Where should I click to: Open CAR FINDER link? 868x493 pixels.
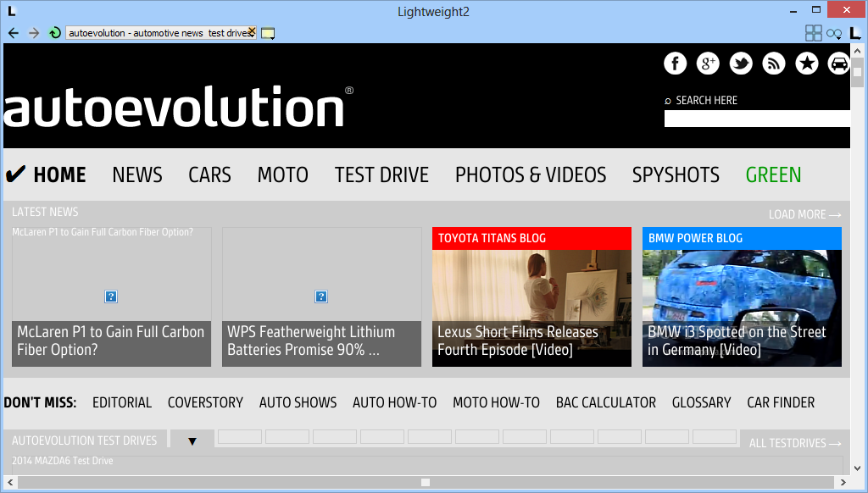(781, 402)
